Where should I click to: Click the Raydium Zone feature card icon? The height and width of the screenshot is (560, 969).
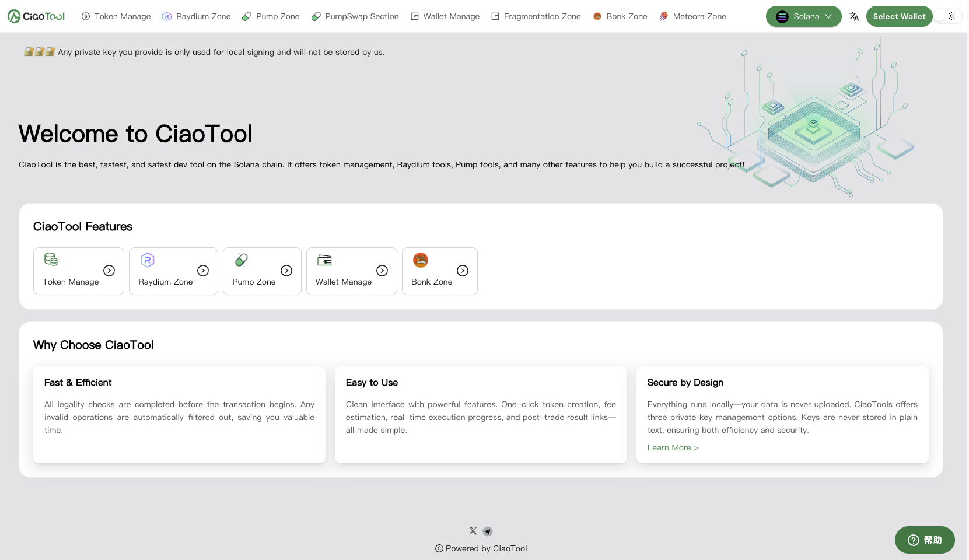point(148,260)
